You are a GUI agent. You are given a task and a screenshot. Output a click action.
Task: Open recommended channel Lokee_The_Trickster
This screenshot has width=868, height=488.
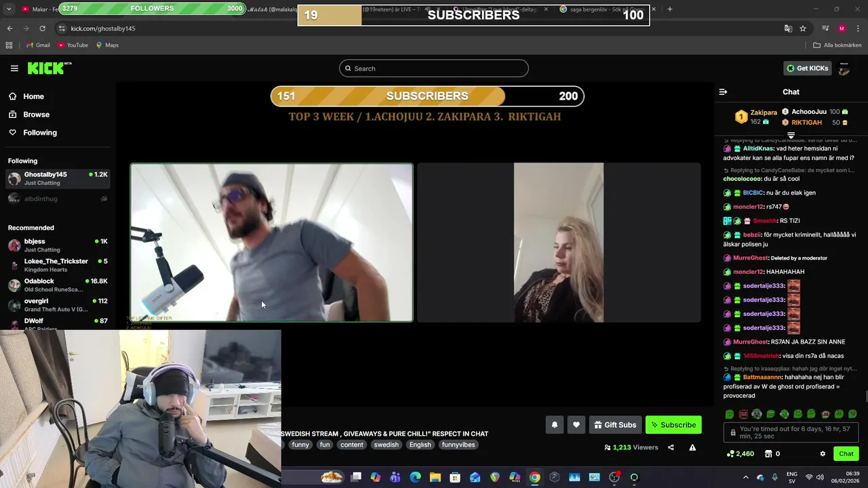[58, 265]
